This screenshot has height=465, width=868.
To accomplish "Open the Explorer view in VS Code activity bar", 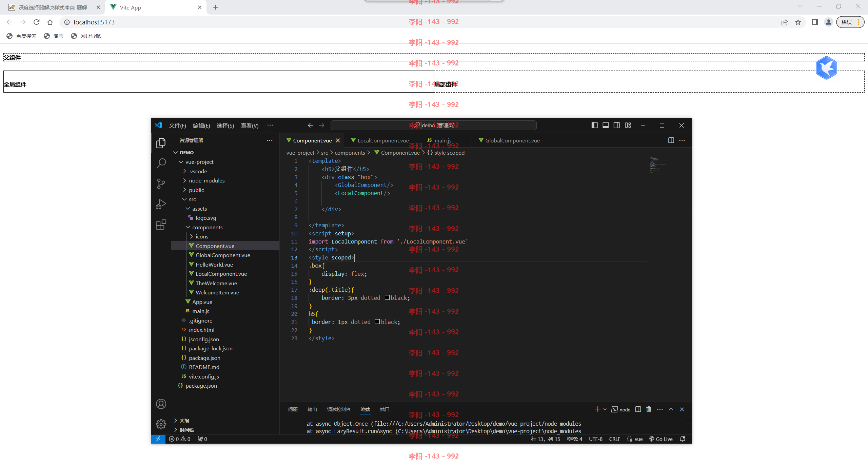I will coord(161,143).
